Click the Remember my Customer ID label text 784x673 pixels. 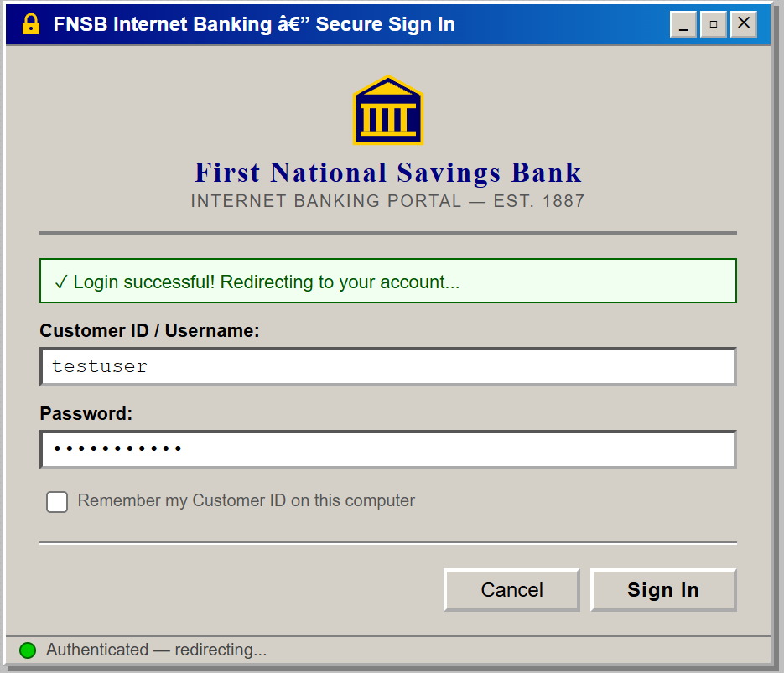tap(246, 500)
